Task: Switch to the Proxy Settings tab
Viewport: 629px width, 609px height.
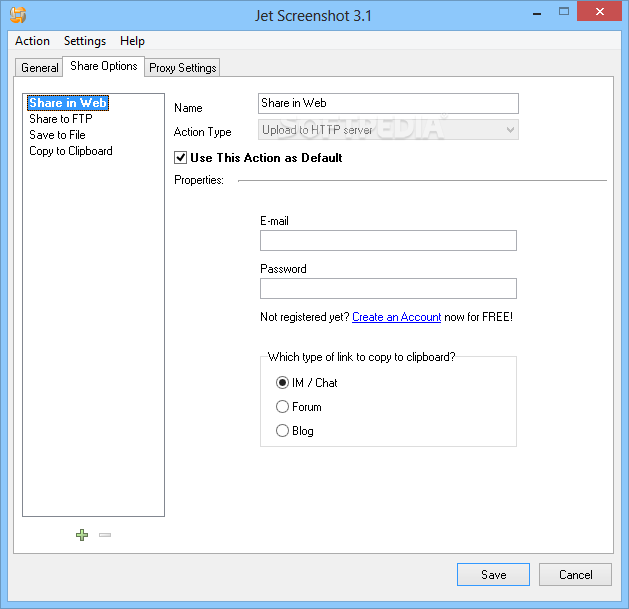Action: (183, 68)
